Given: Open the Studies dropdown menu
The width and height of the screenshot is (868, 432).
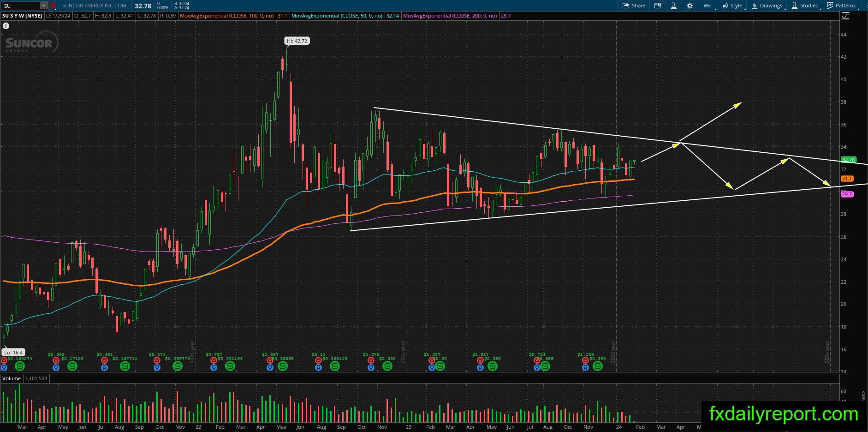Looking at the screenshot, I should [x=805, y=6].
